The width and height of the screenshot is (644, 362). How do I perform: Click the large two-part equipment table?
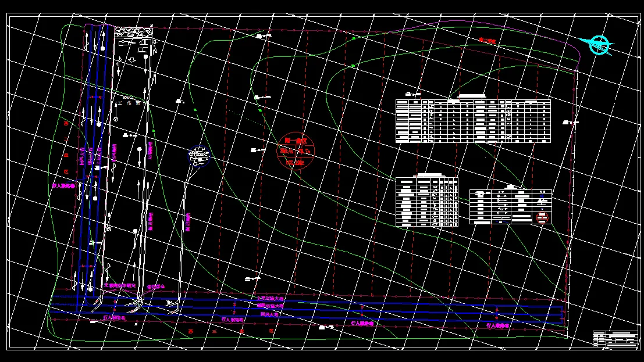[473, 121]
